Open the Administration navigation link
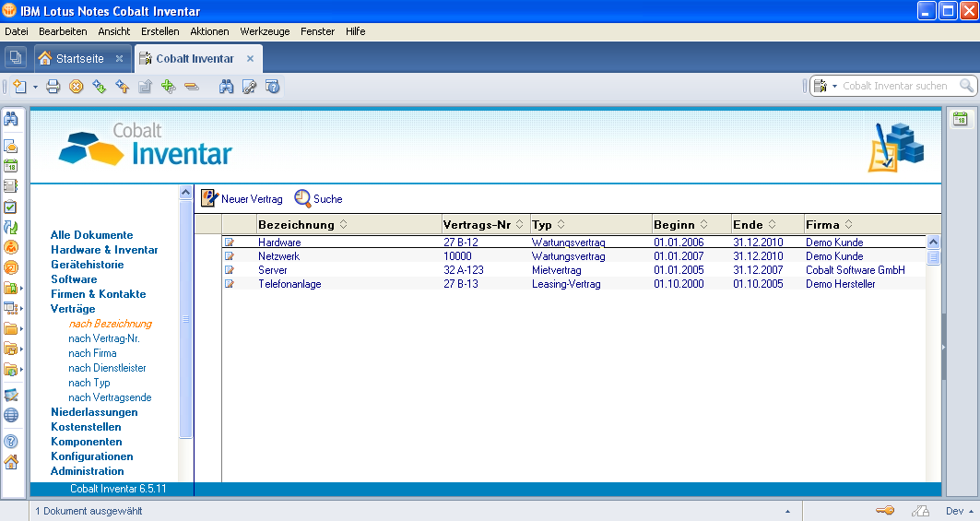Screen dimensions: 980x521 (x=87, y=471)
